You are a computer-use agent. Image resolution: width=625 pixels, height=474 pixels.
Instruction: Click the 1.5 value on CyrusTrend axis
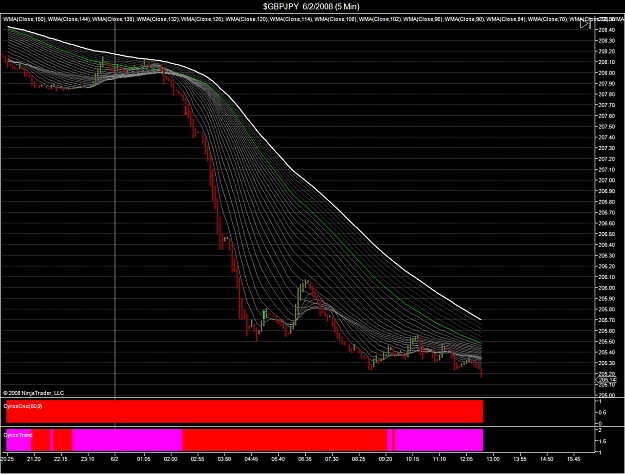[x=603, y=441]
